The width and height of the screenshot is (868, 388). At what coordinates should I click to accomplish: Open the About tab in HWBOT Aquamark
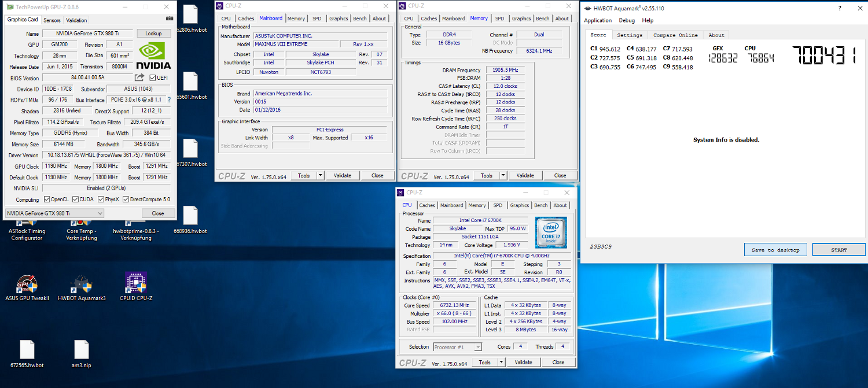[x=716, y=35]
